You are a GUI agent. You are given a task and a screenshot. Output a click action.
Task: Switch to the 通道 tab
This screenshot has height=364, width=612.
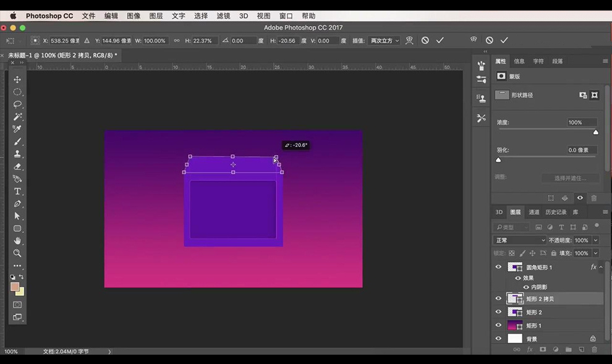pyautogui.click(x=533, y=212)
